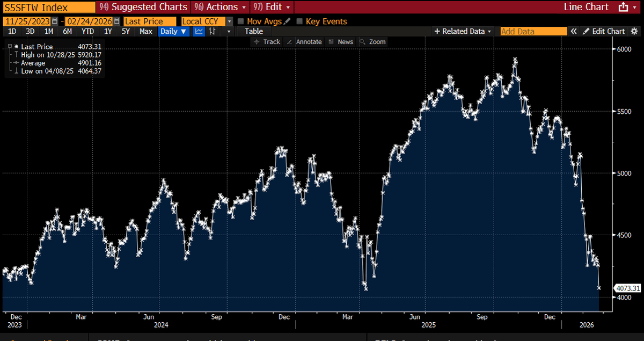Click the export icon beside Line Chart

[623, 7]
